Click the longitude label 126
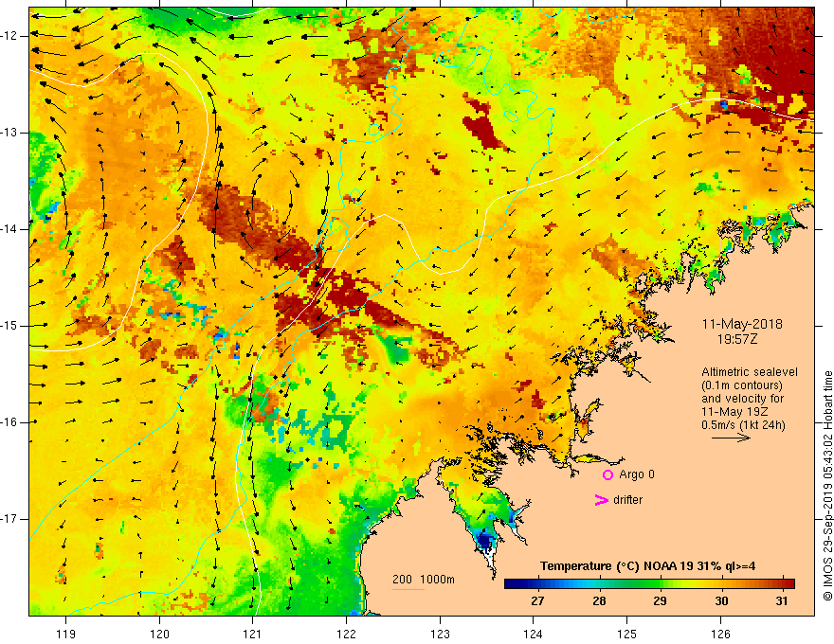 tap(720, 634)
